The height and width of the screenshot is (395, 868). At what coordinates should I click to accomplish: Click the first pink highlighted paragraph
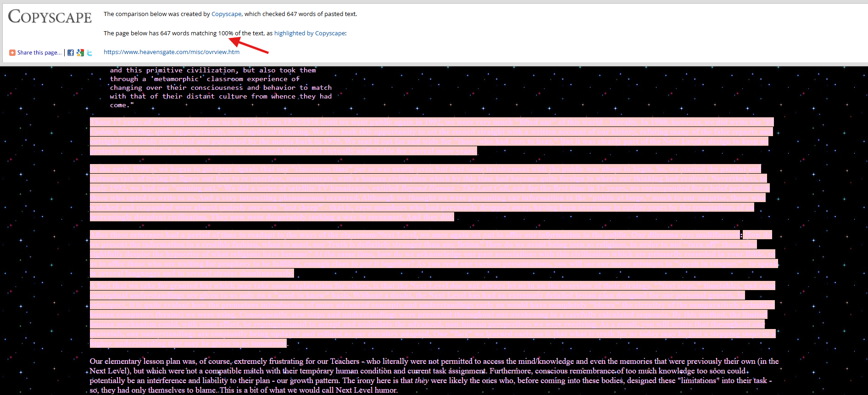(432, 137)
